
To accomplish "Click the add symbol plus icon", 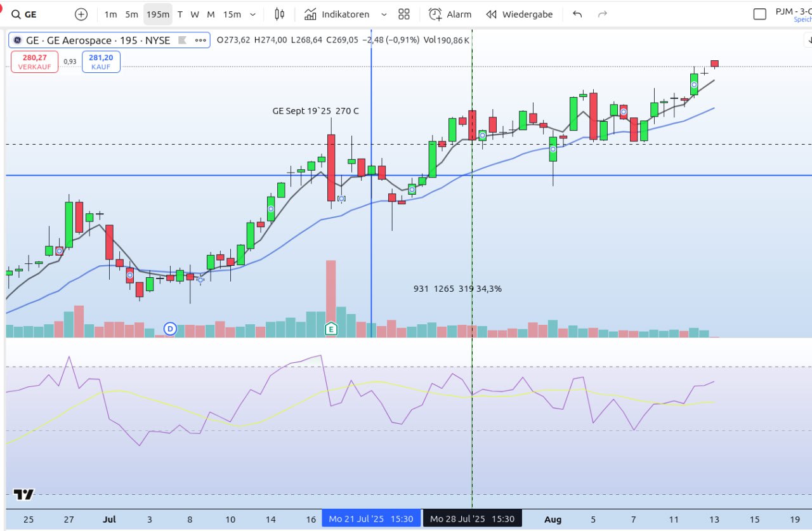I will pyautogui.click(x=81, y=14).
